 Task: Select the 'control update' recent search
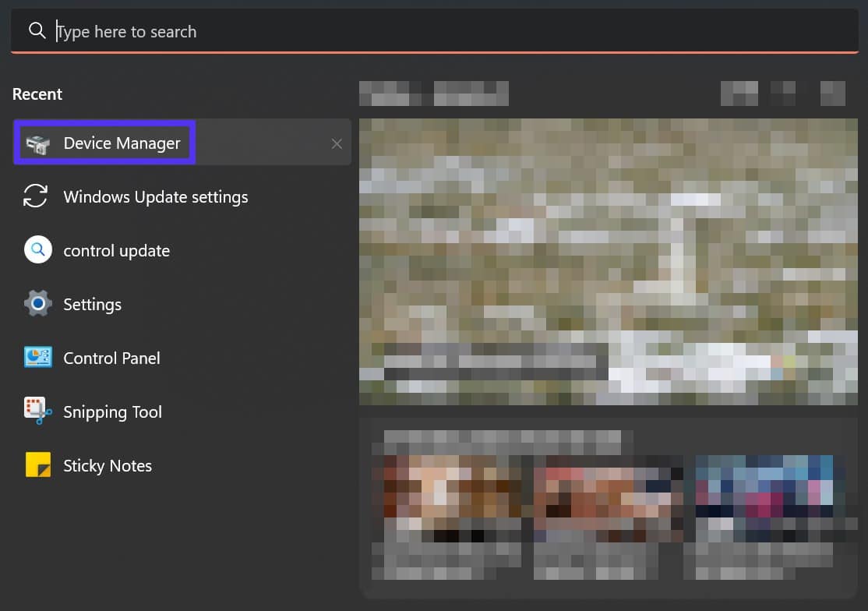pos(117,251)
